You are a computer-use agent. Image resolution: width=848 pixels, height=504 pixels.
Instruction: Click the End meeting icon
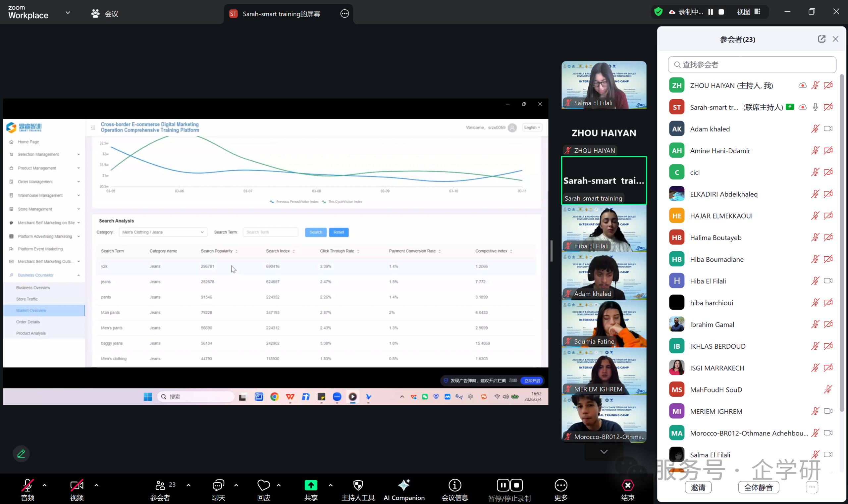click(x=627, y=485)
